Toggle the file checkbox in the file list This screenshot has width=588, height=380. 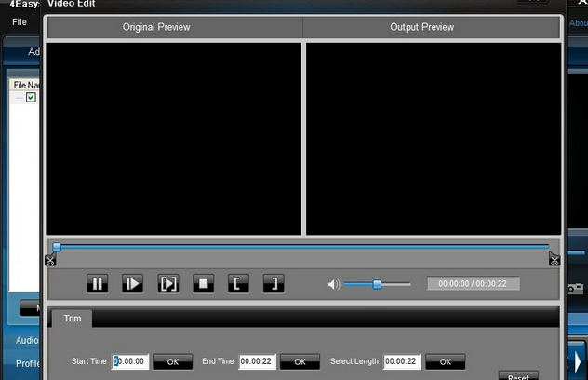tap(31, 98)
